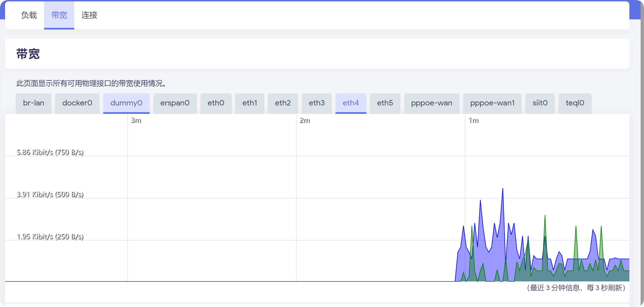Open the siit0 interface tab
Viewport: 644px width, 307px height.
tap(540, 103)
